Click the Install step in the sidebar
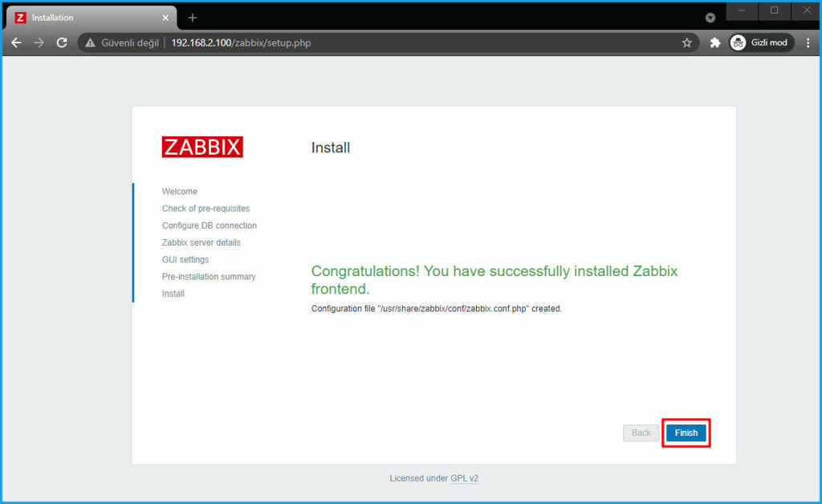This screenshot has width=822, height=504. tap(173, 294)
